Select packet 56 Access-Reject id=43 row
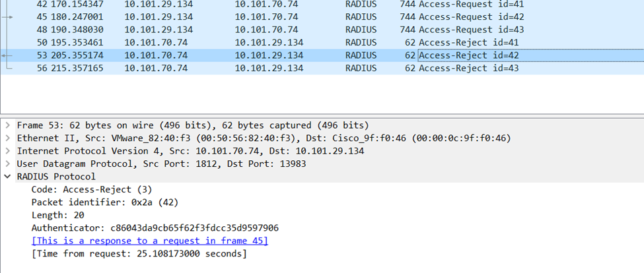 264,68
